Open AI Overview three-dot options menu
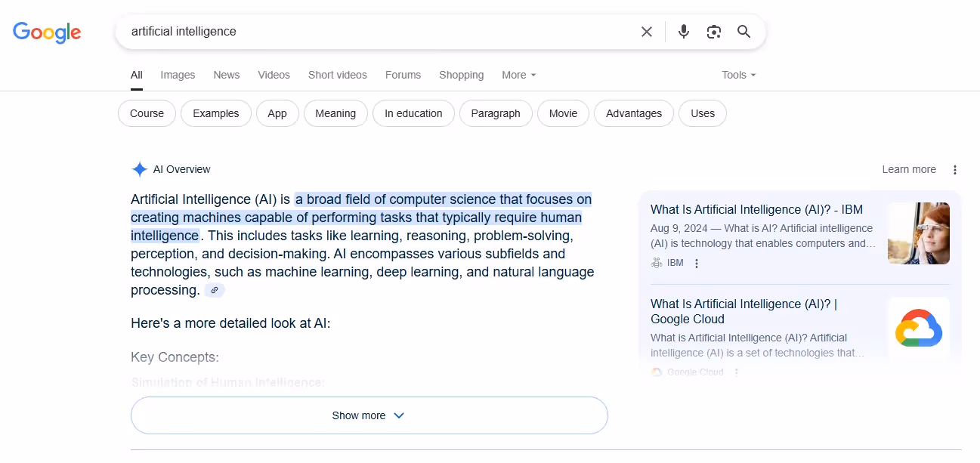This screenshot has height=463, width=980. [x=955, y=170]
